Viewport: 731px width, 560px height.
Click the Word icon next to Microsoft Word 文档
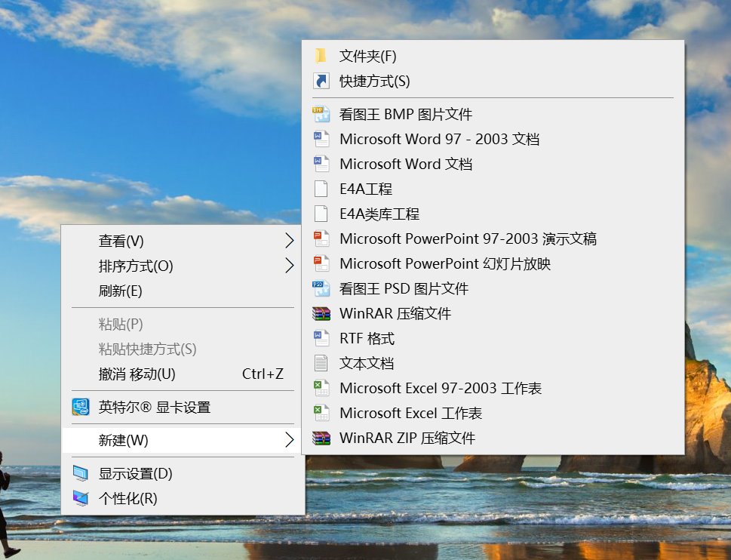pos(321,164)
